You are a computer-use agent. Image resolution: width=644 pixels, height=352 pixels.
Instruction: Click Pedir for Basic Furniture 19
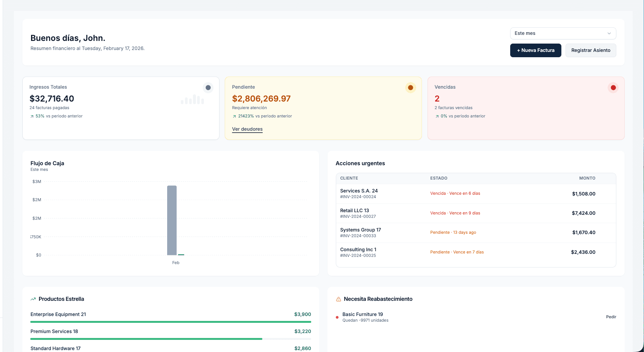pyautogui.click(x=611, y=317)
